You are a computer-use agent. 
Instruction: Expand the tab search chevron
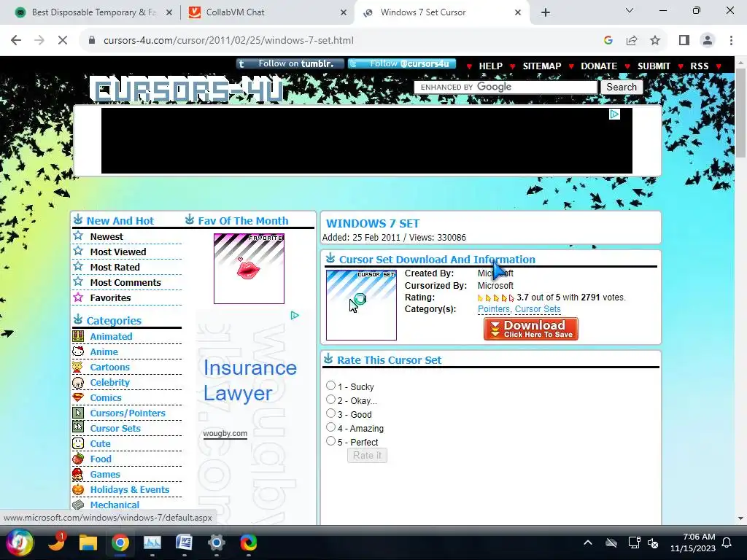pyautogui.click(x=630, y=10)
